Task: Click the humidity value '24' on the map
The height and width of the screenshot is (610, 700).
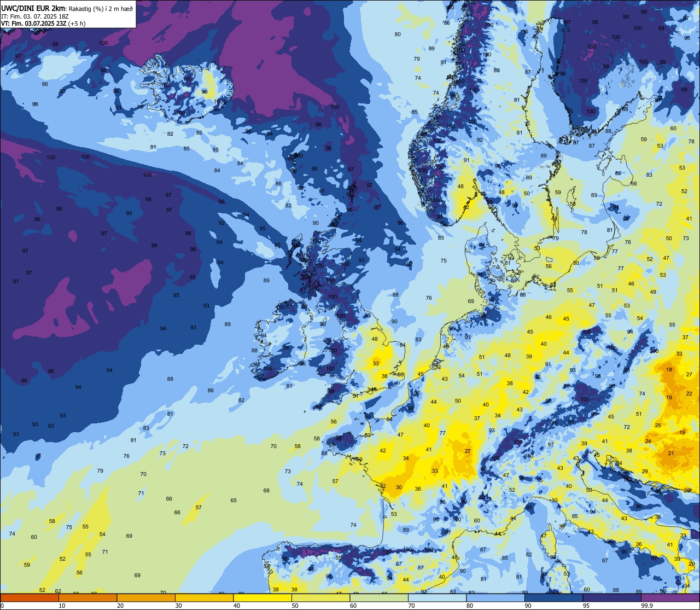Action: pos(648,441)
